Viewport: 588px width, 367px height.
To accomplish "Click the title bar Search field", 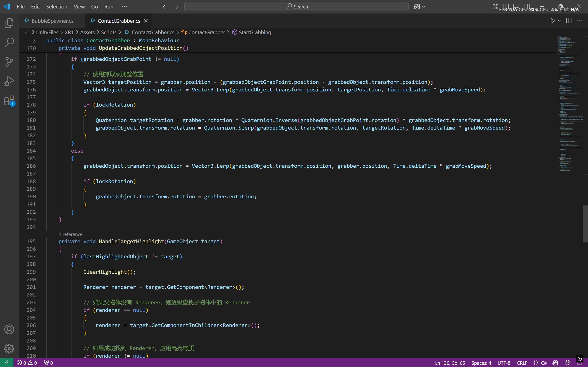I will (296, 7).
